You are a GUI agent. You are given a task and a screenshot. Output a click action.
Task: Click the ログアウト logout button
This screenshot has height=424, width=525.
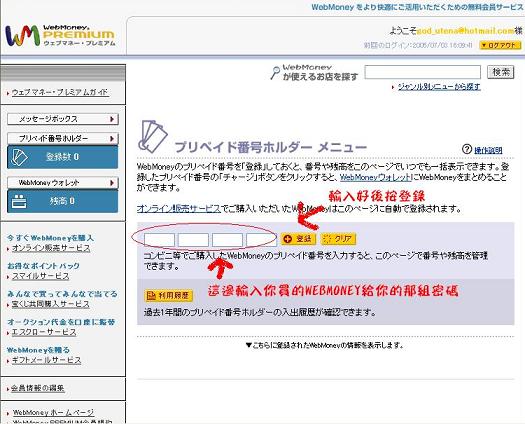500,45
